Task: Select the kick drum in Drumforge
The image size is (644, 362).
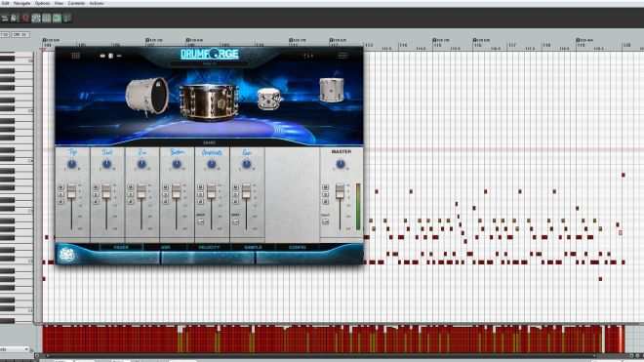Action: pos(147,97)
